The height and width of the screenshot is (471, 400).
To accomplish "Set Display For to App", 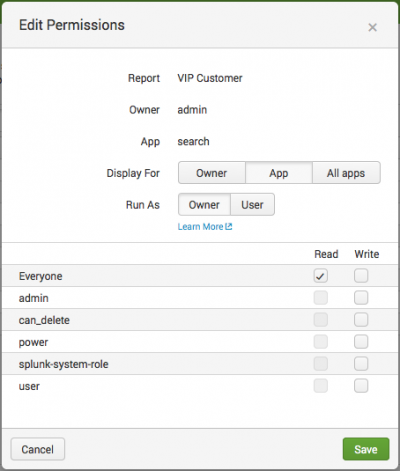I will (279, 173).
